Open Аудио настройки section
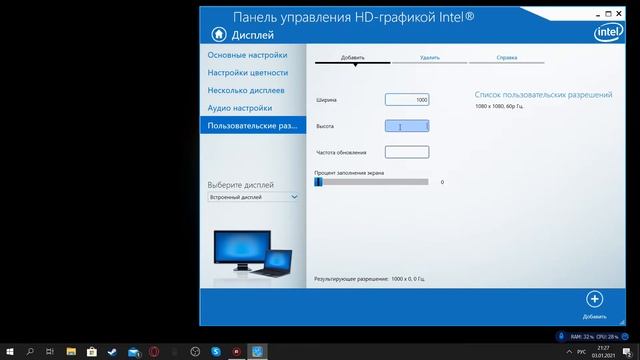 (240, 108)
